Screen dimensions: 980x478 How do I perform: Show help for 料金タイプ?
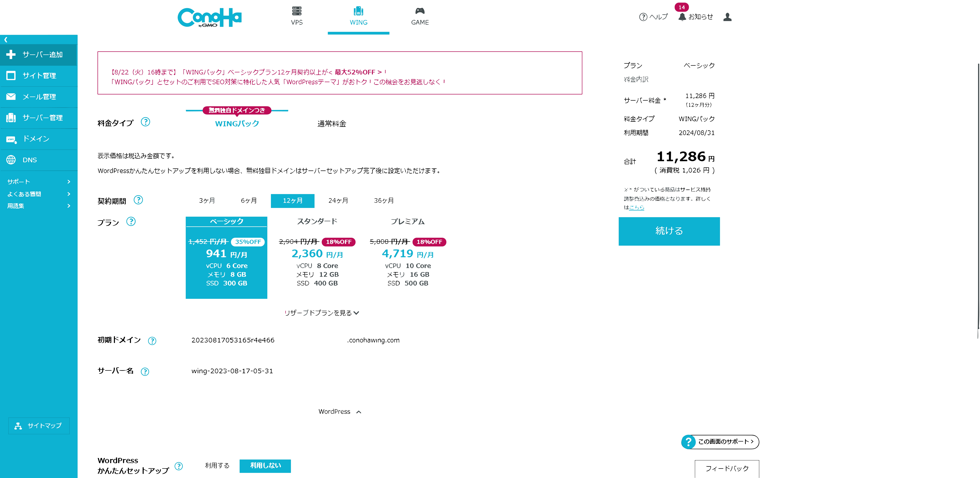tap(145, 122)
